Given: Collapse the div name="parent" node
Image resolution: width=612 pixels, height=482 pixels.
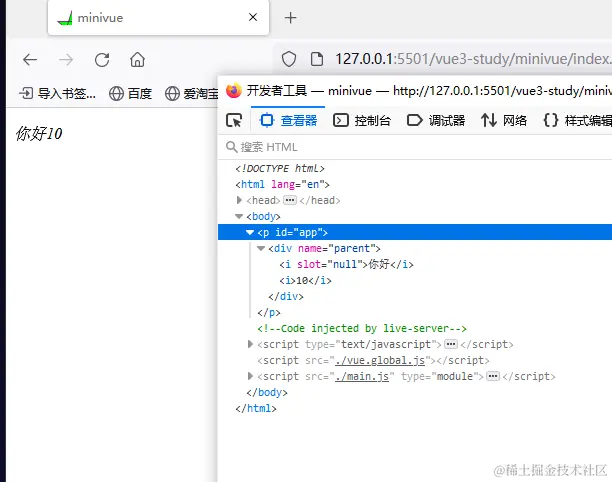Looking at the screenshot, I should 261,248.
